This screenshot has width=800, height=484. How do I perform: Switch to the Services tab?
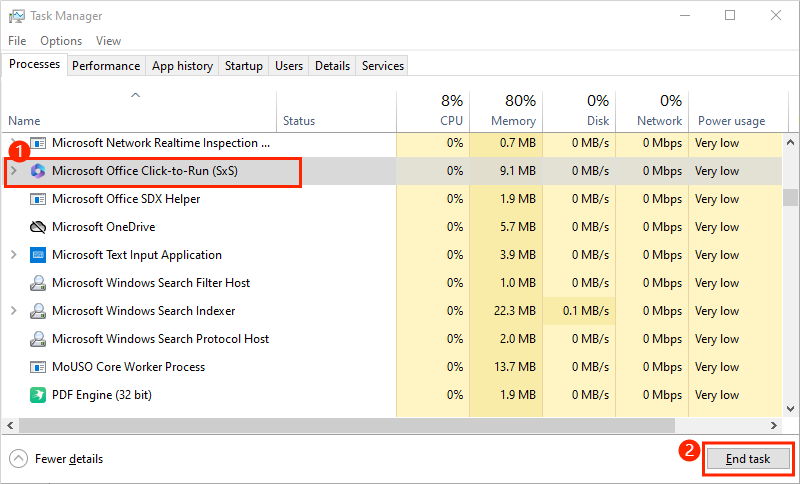(383, 66)
